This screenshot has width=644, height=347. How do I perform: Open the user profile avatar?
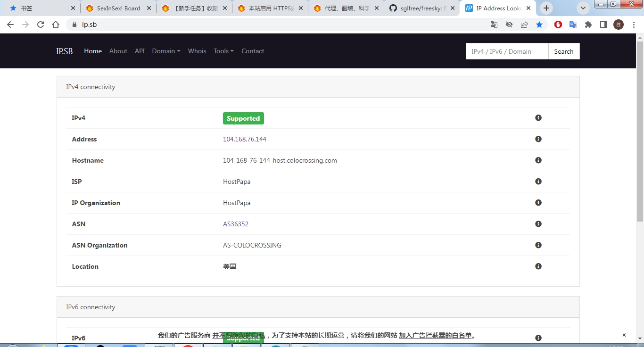point(619,25)
